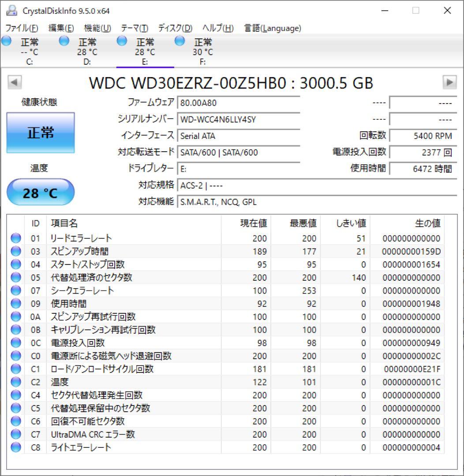
Task: Click the しきい値 column header
Action: click(345, 223)
